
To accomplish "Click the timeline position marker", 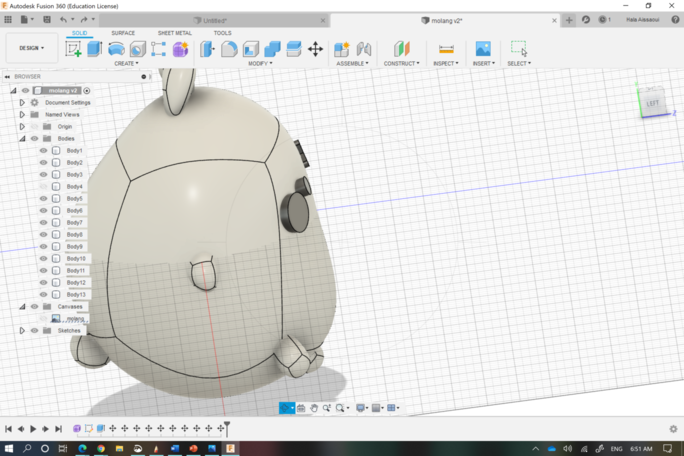I will pos(227,427).
